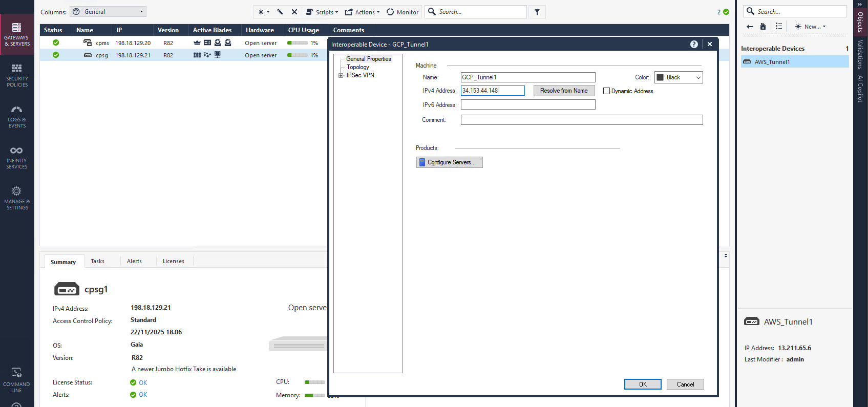
Task: Click the home icon in the Objects panel
Action: 763,27
